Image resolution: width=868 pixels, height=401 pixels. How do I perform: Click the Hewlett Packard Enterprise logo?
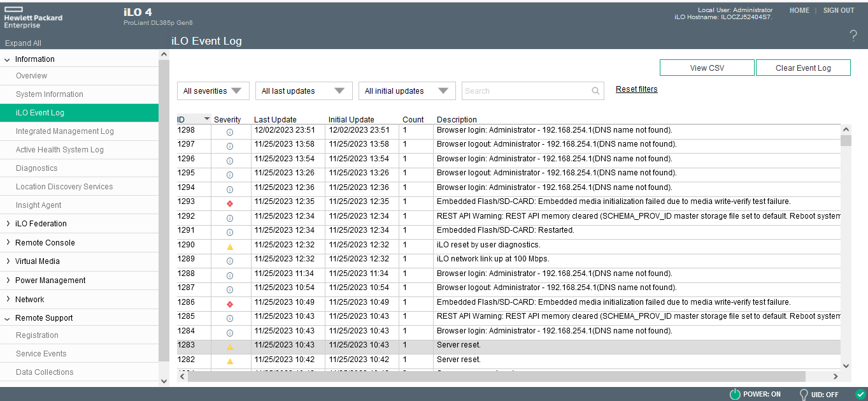[33, 18]
